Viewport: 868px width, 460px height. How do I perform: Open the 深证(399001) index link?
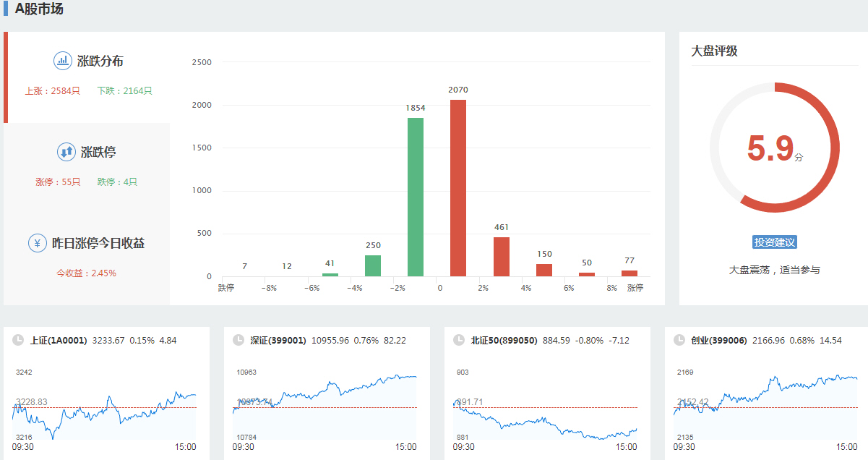tap(278, 340)
